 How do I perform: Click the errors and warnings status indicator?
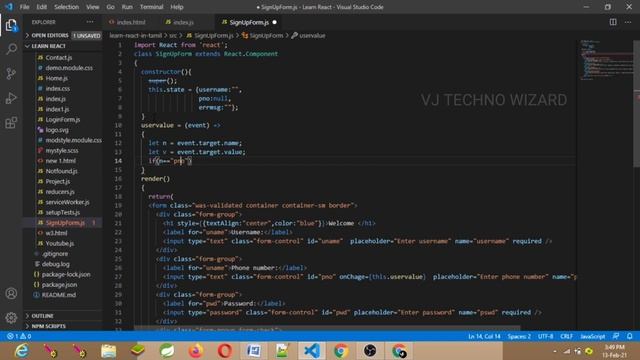click(19, 336)
